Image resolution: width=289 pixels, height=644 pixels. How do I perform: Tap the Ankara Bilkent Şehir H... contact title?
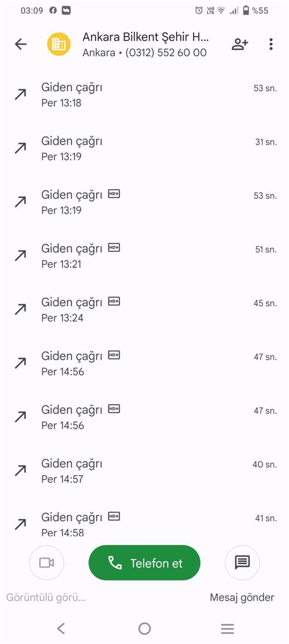(x=146, y=37)
